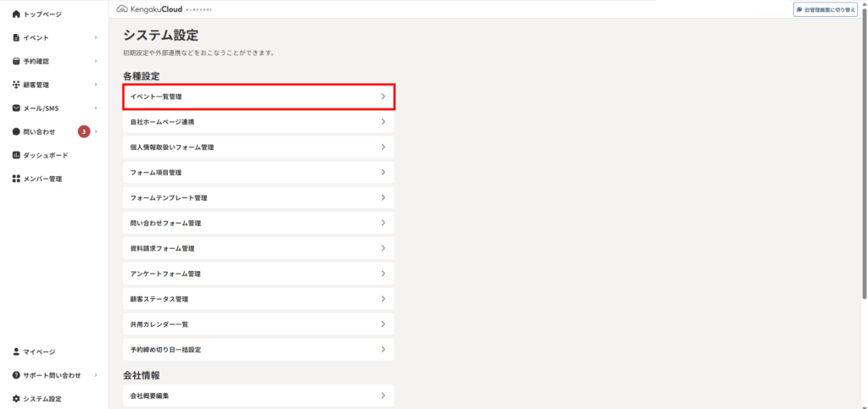Viewport: 868px width, 409px height.
Task: Expand the サポート問い合わせ chevron
Action: point(96,375)
